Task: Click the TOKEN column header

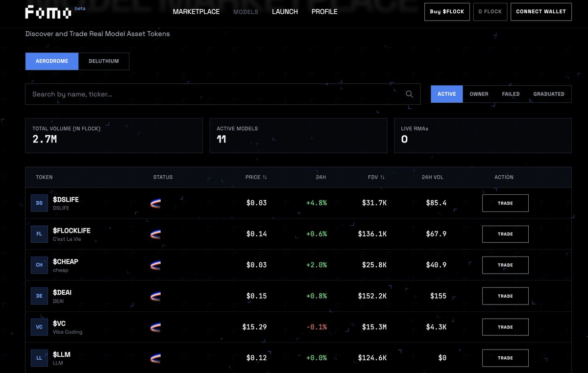Action: (44, 177)
